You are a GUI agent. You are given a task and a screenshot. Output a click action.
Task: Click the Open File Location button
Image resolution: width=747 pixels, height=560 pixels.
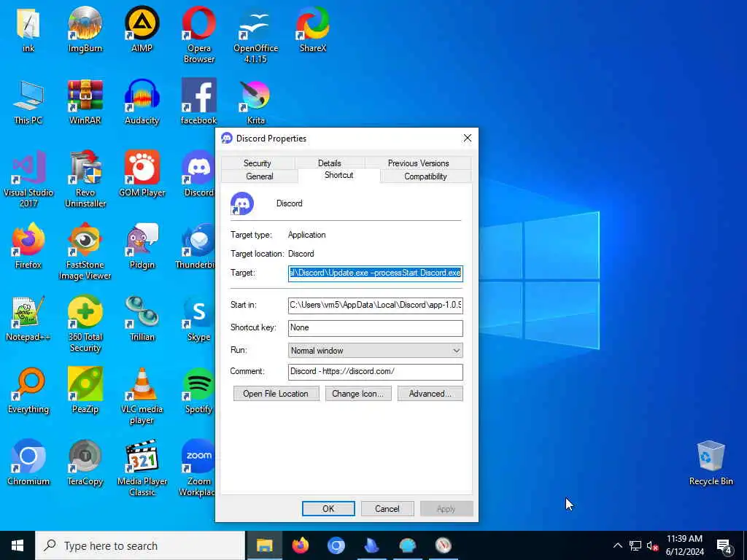click(276, 393)
